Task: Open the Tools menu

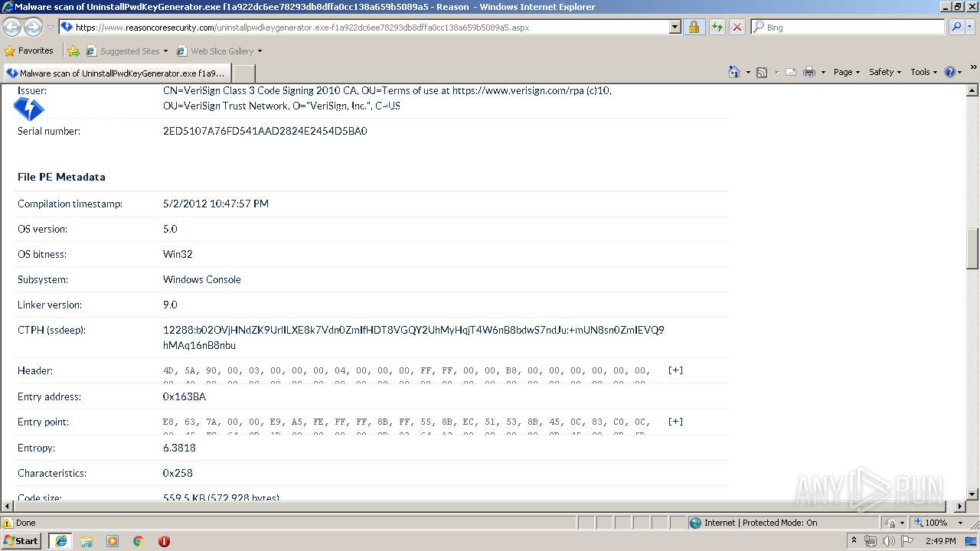Action: [x=924, y=72]
